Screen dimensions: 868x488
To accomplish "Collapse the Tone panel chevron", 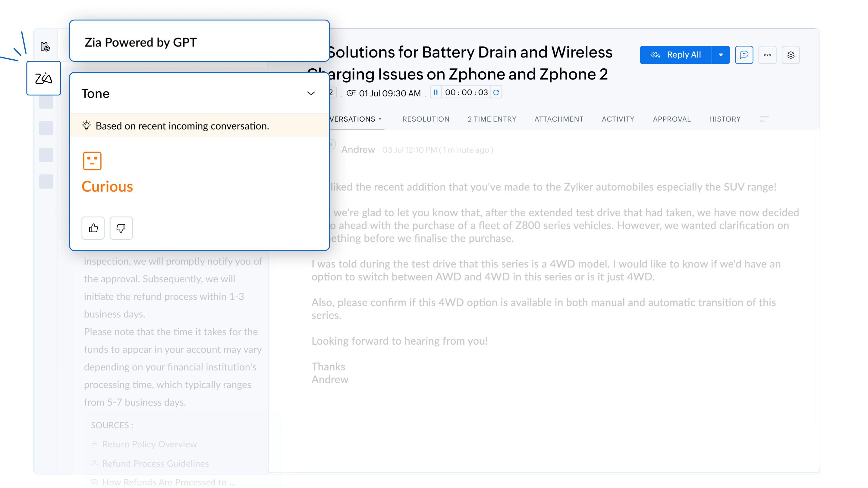I will coord(311,93).
